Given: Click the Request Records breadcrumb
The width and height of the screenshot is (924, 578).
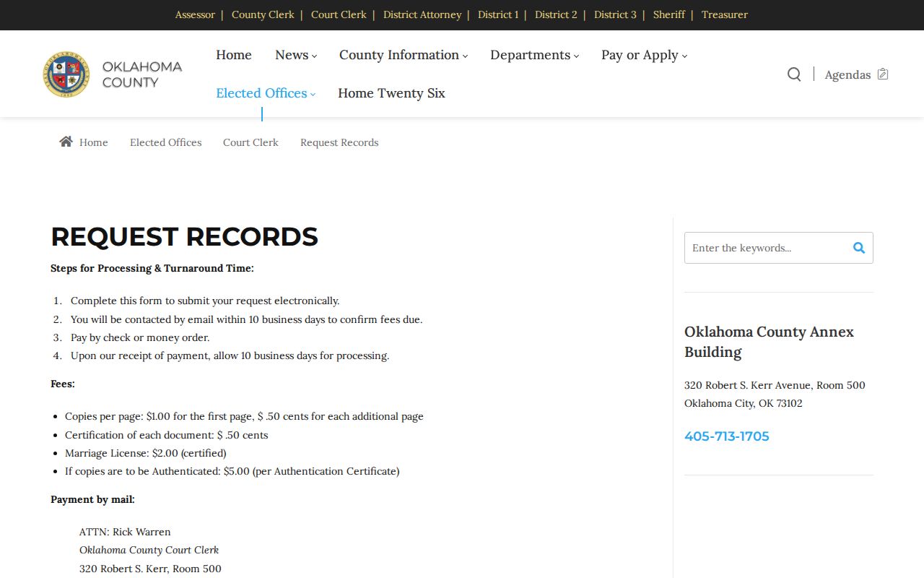Looking at the screenshot, I should coord(339,142).
